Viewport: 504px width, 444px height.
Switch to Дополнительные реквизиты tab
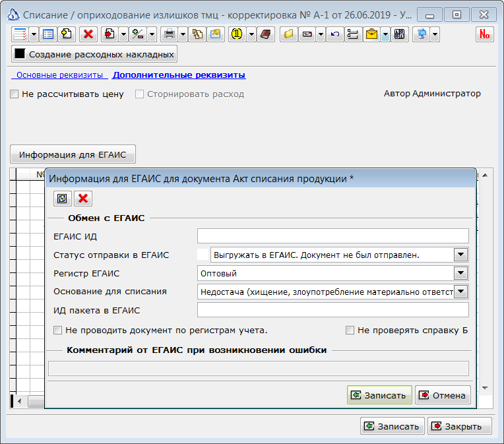[x=179, y=75]
